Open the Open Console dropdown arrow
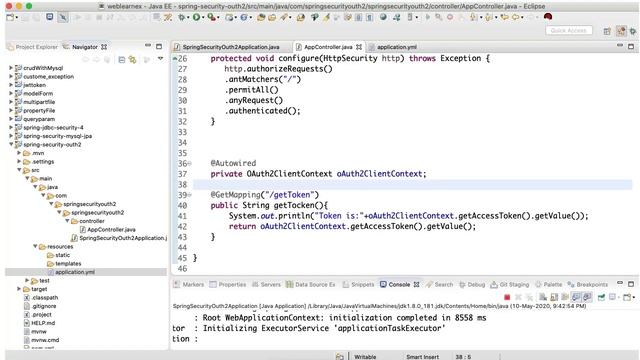Image resolution: width=640 pixels, height=360 pixels. 634,298
